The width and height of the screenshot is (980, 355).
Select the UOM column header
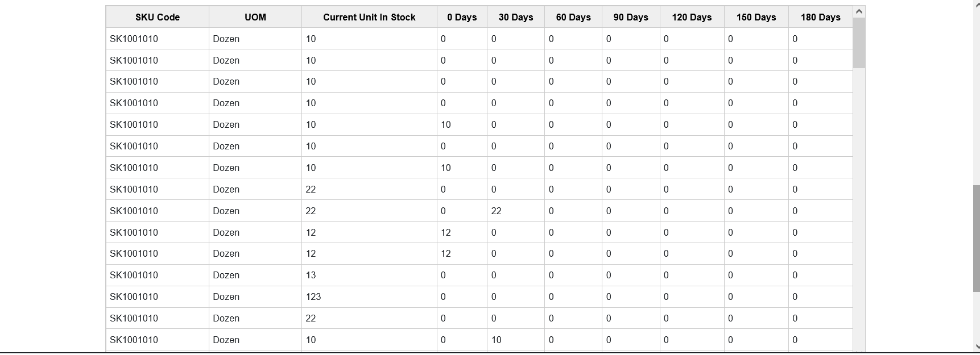pos(255,17)
